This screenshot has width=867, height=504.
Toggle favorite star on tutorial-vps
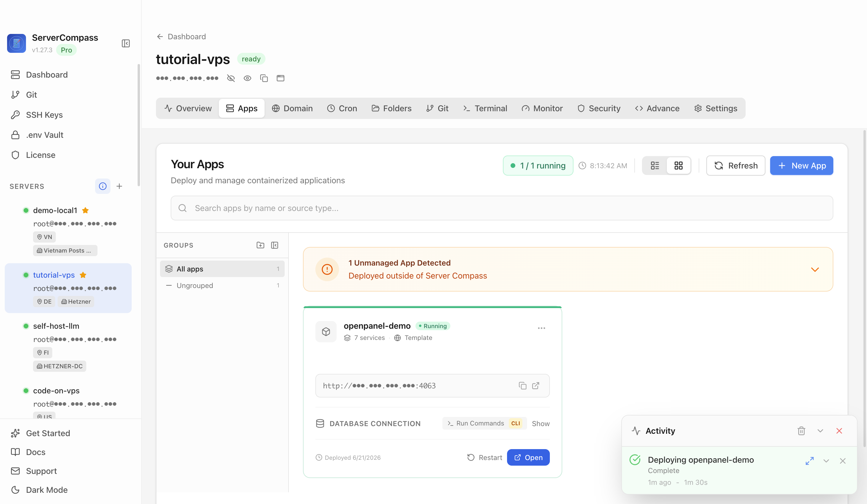pyautogui.click(x=83, y=275)
